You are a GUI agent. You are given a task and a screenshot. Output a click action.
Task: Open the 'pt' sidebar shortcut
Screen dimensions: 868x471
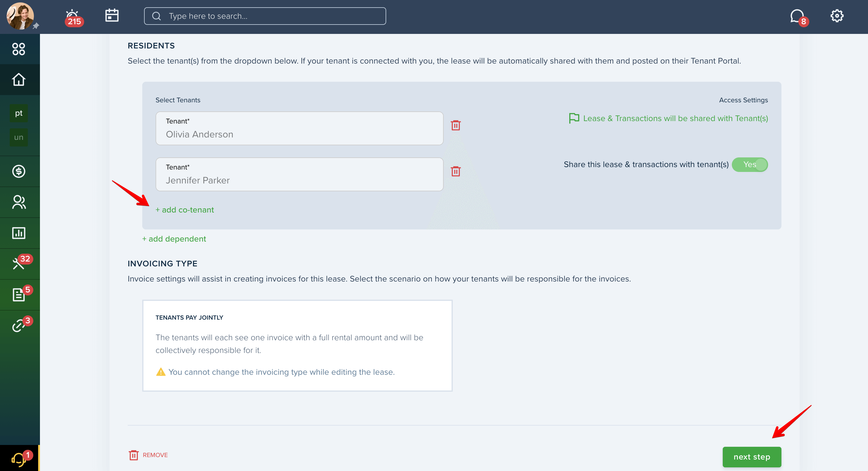click(x=18, y=113)
